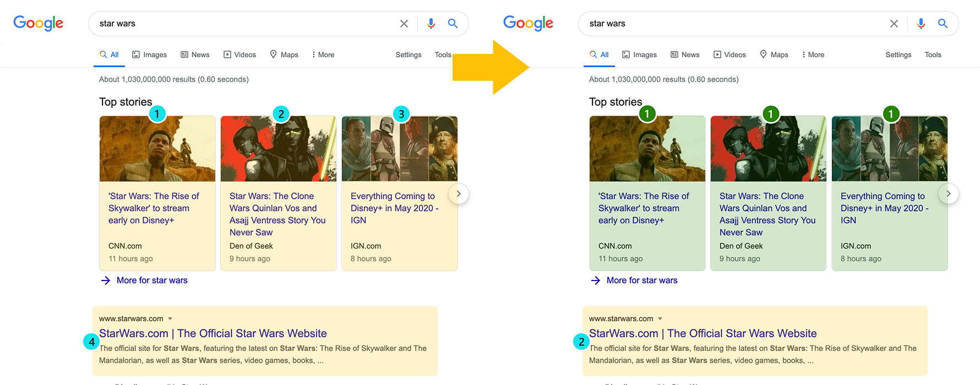Screen dimensions: 980x385
Task: Click 'Den of Geek' source in the yellow card
Action: point(251,246)
